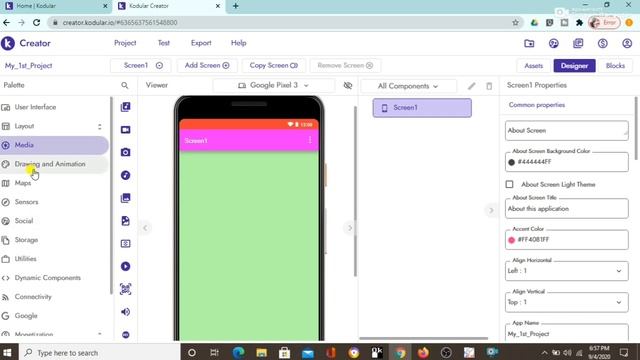The height and width of the screenshot is (360, 640).
Task: Select the Sensors palette category
Action: click(x=54, y=202)
